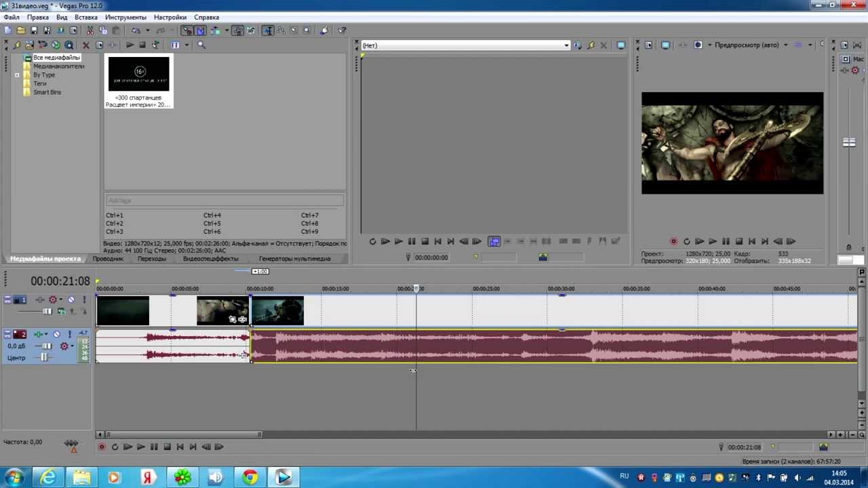Image resolution: width=868 pixels, height=488 pixels.
Task: Mute video track 1
Action: (71, 300)
